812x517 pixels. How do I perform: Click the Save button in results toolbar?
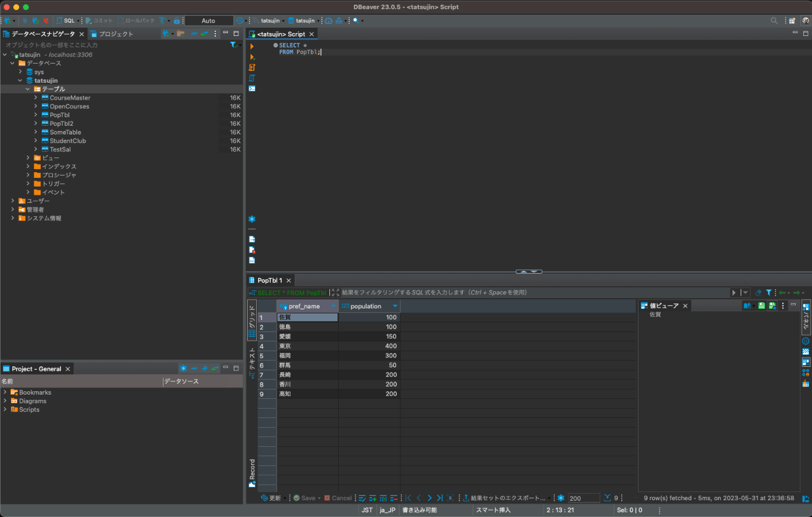pyautogui.click(x=304, y=498)
